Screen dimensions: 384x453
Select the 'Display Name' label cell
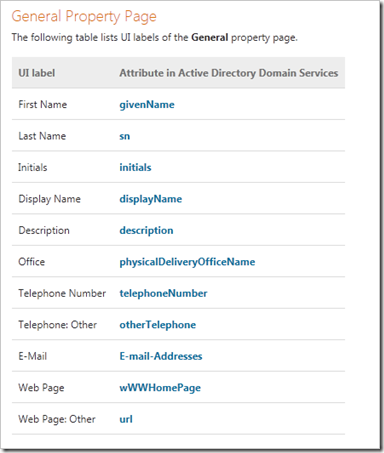tap(49, 199)
